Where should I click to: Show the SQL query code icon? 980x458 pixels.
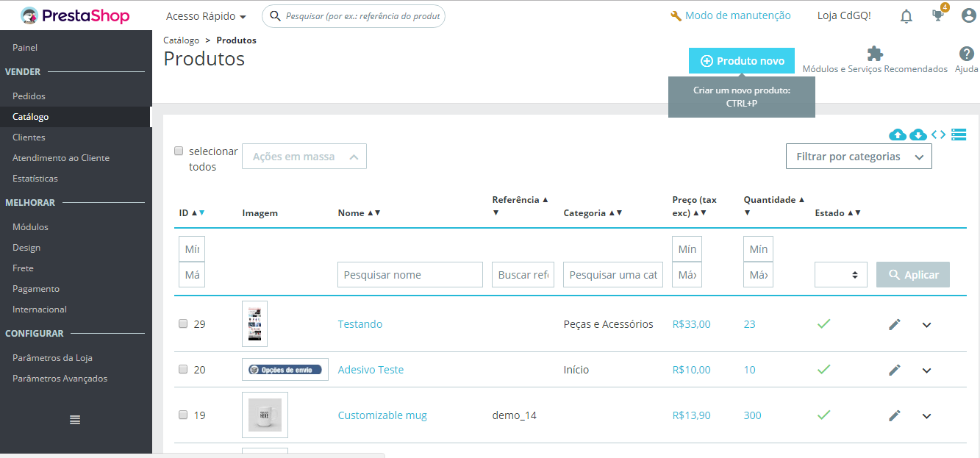(938, 135)
